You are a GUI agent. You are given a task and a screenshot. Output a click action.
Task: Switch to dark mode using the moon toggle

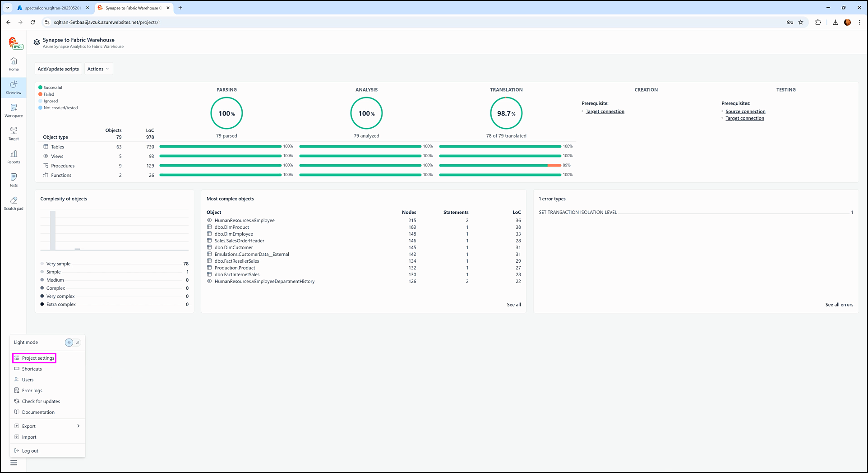pos(78,343)
